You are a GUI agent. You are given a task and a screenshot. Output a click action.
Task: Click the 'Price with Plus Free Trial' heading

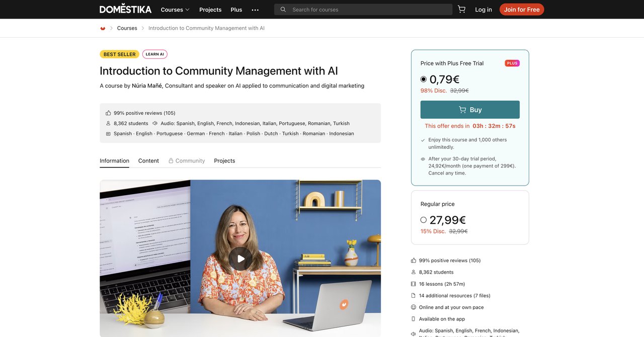coord(452,63)
